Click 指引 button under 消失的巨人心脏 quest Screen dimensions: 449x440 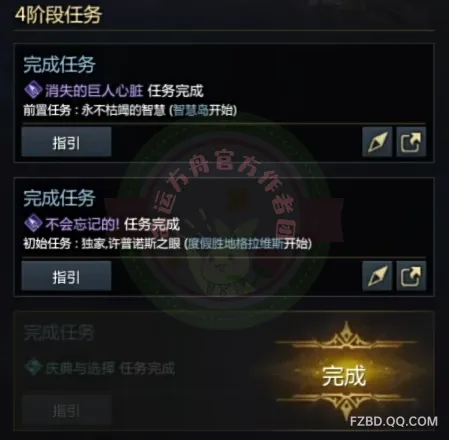coord(66,142)
